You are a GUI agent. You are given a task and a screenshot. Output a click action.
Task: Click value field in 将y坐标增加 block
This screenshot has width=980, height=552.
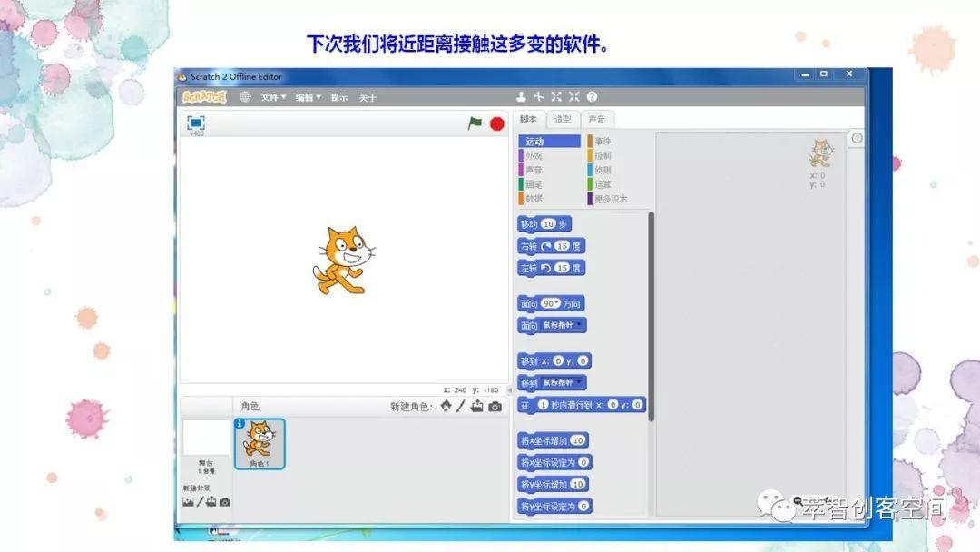pos(578,485)
